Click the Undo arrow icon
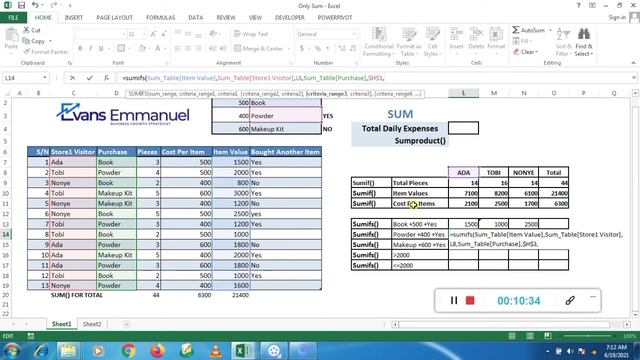Viewport: 640px width, 360px height. coord(35,5)
